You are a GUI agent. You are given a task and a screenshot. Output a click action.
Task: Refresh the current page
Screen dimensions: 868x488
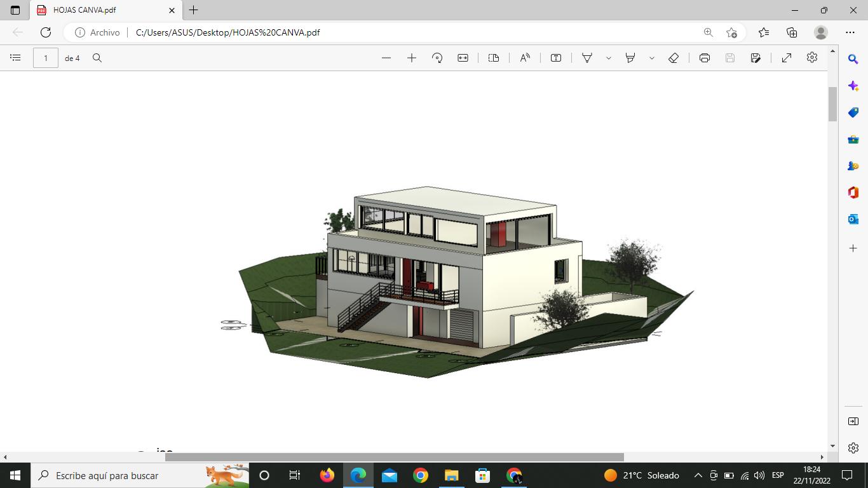pos(46,32)
